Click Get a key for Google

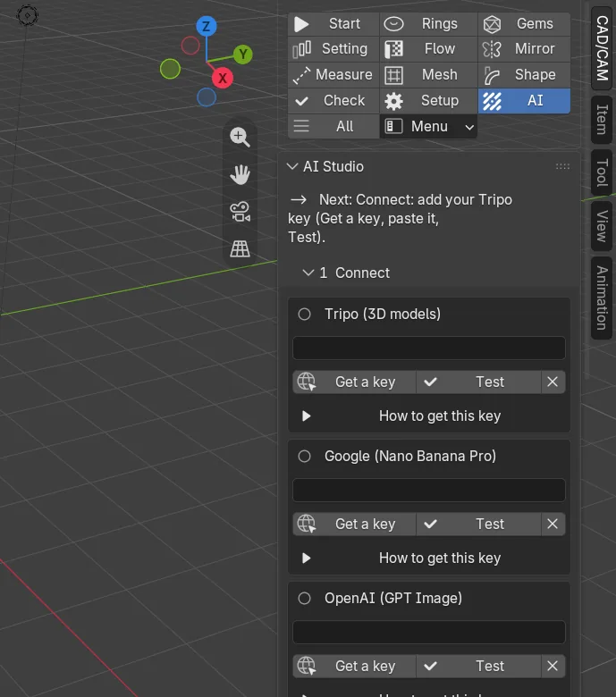click(354, 524)
